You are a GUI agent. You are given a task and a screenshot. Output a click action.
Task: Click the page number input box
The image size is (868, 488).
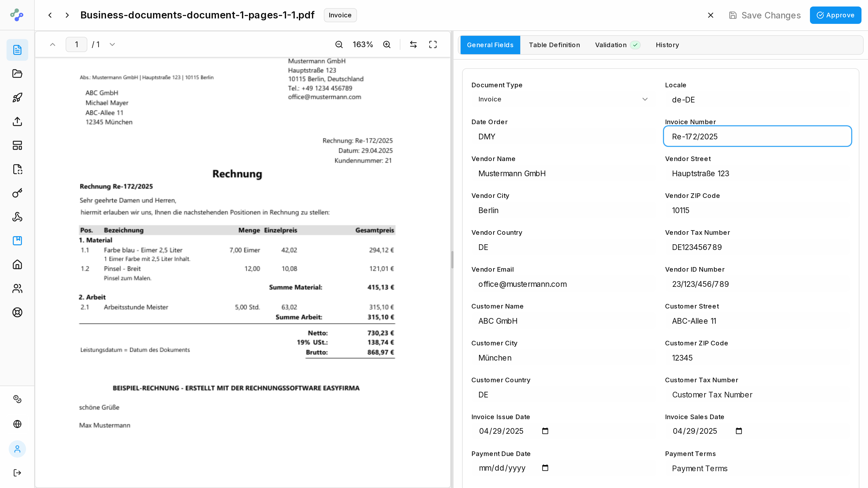pyautogui.click(x=76, y=44)
